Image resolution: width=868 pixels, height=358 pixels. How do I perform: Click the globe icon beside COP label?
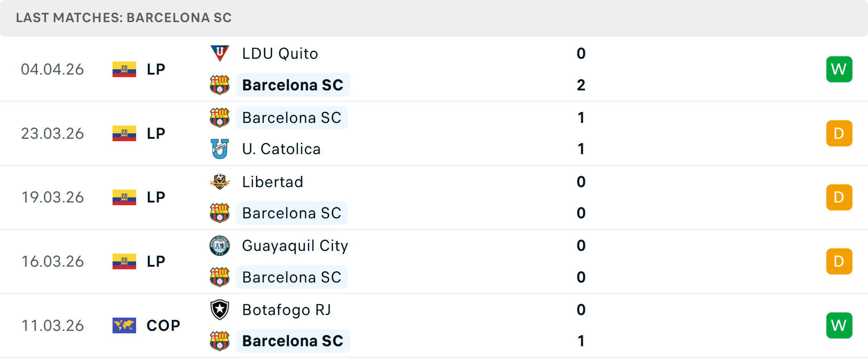[124, 325]
